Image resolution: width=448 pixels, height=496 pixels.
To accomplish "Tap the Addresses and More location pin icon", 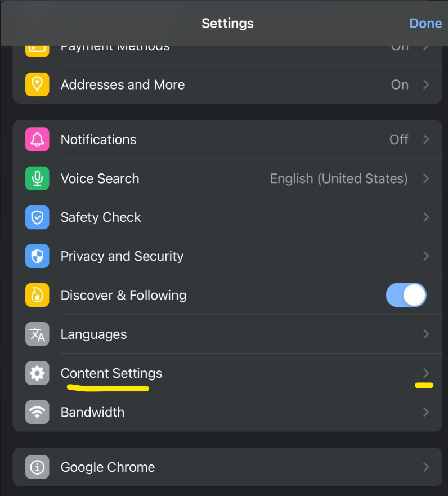I will (37, 84).
